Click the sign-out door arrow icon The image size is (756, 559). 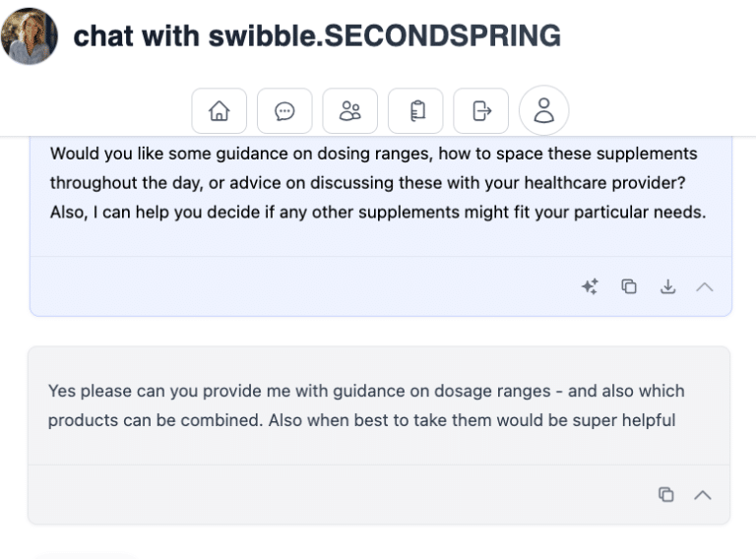coord(481,111)
